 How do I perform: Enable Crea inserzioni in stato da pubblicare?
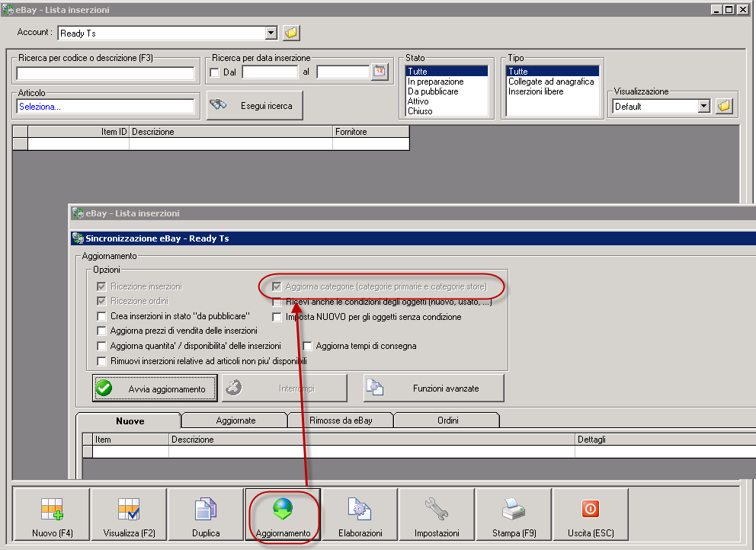tap(101, 316)
